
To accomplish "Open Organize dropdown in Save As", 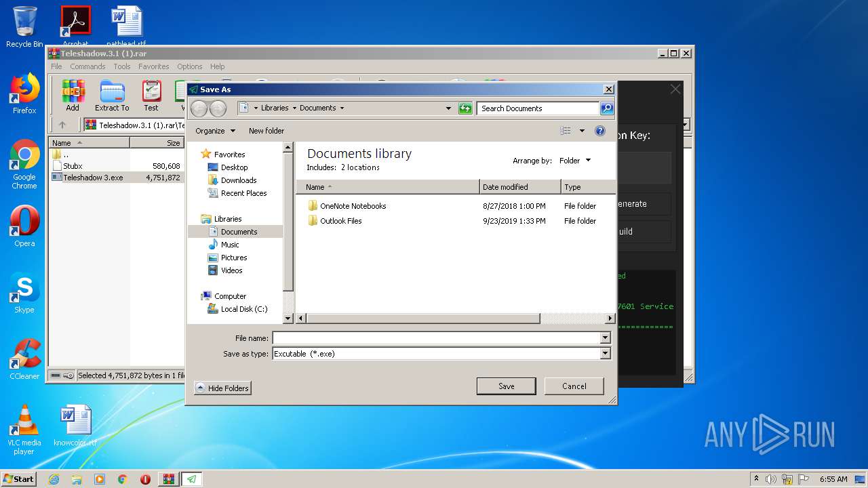I will coord(215,131).
